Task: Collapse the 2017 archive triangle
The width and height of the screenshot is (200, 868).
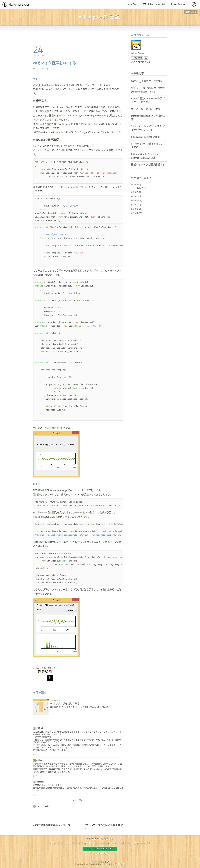Action: pos(132,185)
